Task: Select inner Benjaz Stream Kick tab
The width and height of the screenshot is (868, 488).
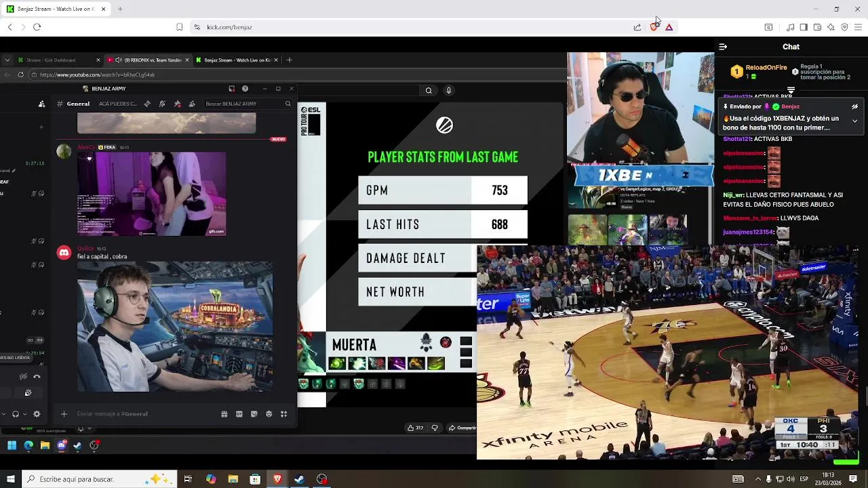Action: point(236,60)
